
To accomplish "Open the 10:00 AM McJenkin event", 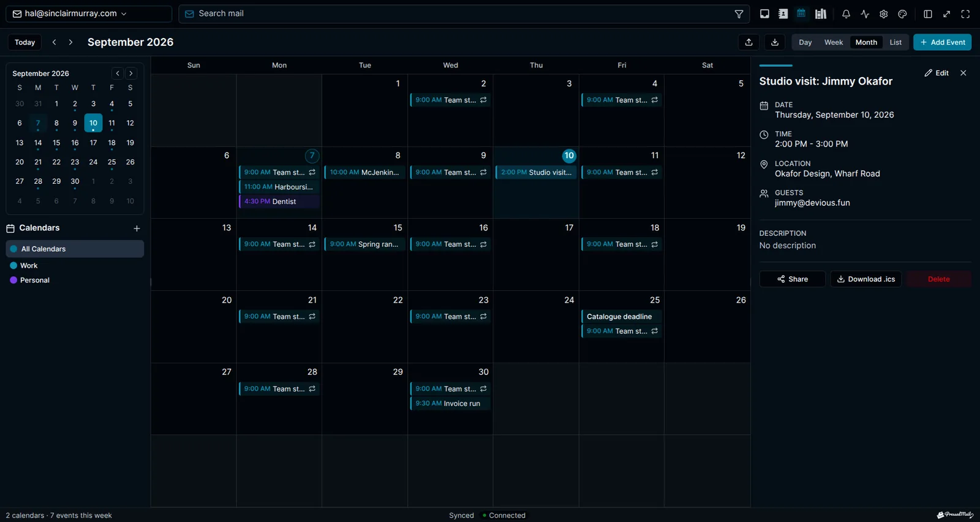I will (365, 173).
